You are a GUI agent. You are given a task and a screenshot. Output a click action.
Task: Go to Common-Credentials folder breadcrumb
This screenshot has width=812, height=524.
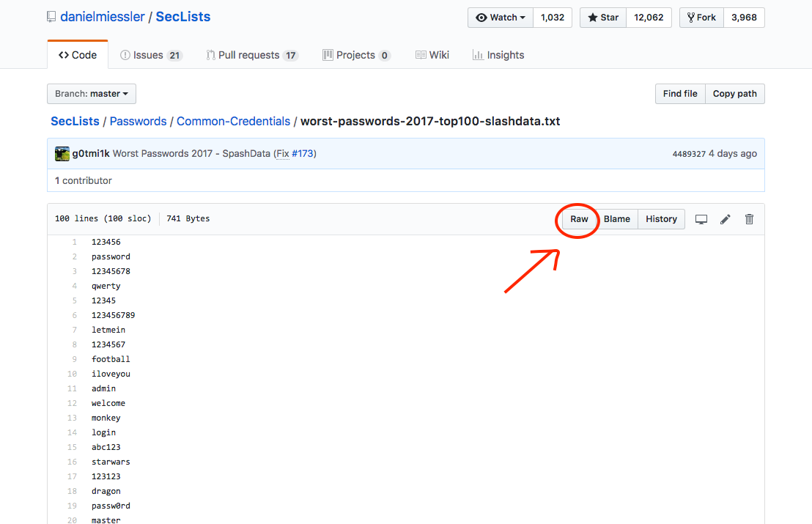(x=234, y=121)
